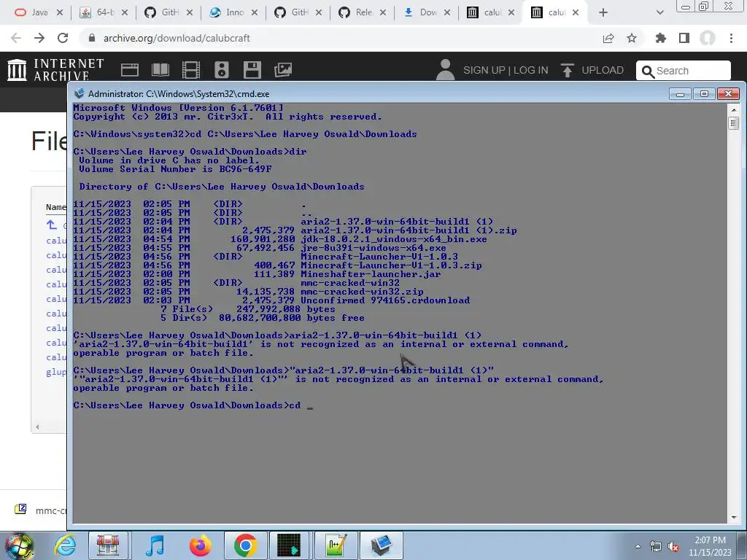
Task: Click the Internet Archive Search field
Action: [x=683, y=71]
